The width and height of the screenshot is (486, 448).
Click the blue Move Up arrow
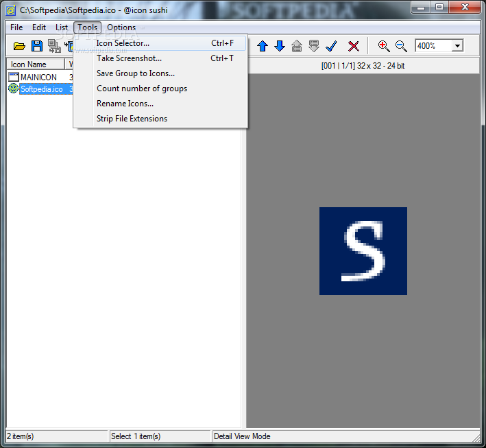[x=263, y=46]
